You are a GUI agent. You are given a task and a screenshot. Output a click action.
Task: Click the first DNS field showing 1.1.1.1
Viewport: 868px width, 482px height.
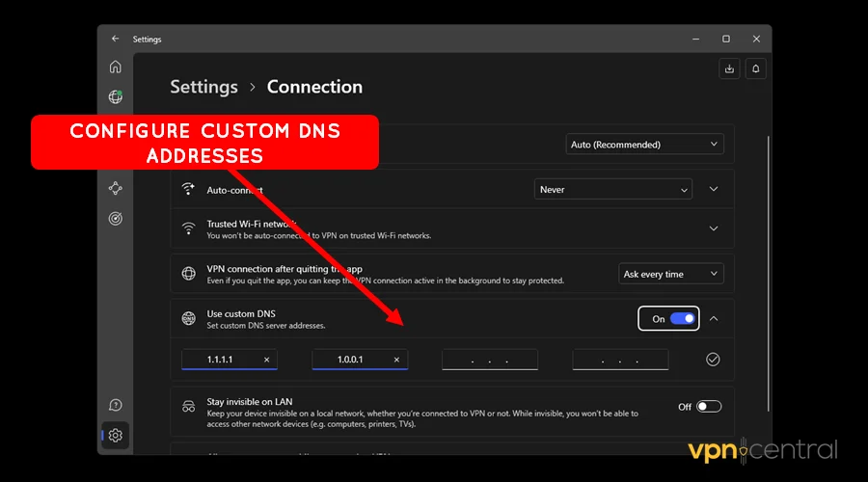pos(230,360)
